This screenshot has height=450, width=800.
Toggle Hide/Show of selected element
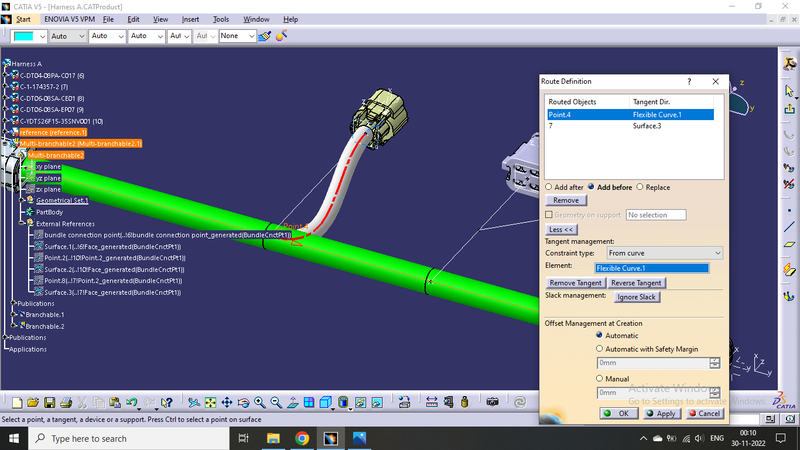(360, 403)
